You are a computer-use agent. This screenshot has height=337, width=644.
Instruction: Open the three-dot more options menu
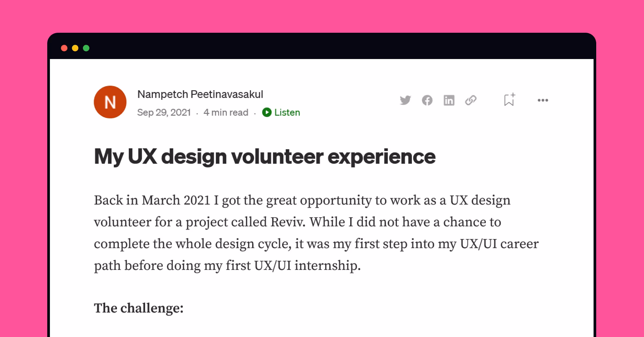pyautogui.click(x=543, y=100)
